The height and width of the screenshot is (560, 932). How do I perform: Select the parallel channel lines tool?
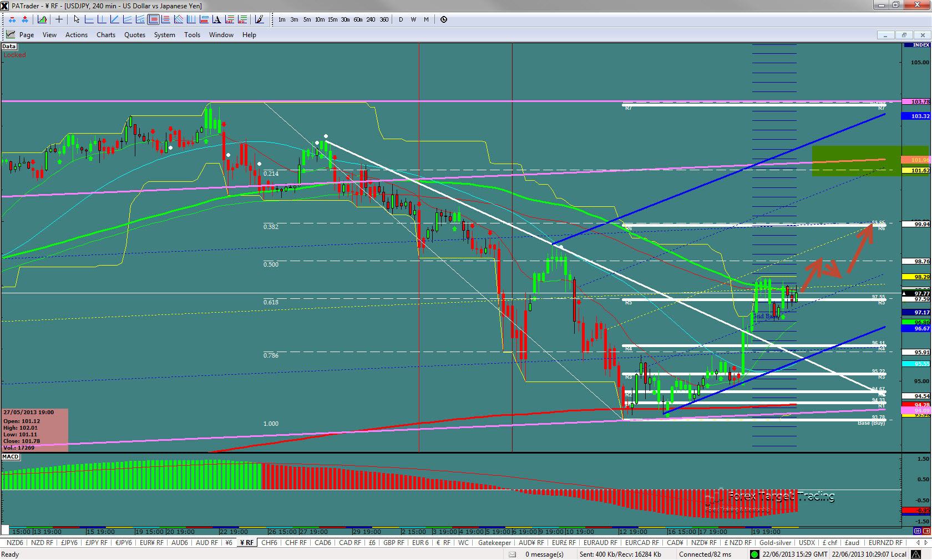(x=127, y=19)
